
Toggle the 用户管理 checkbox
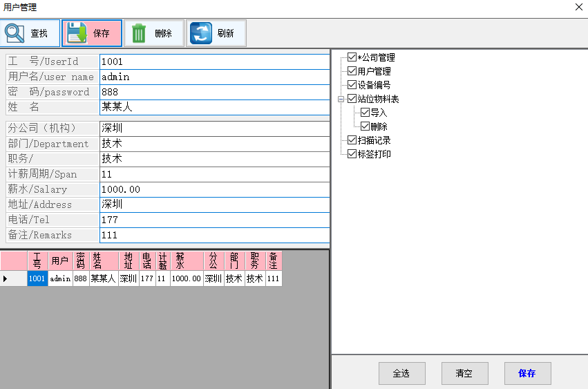click(352, 71)
